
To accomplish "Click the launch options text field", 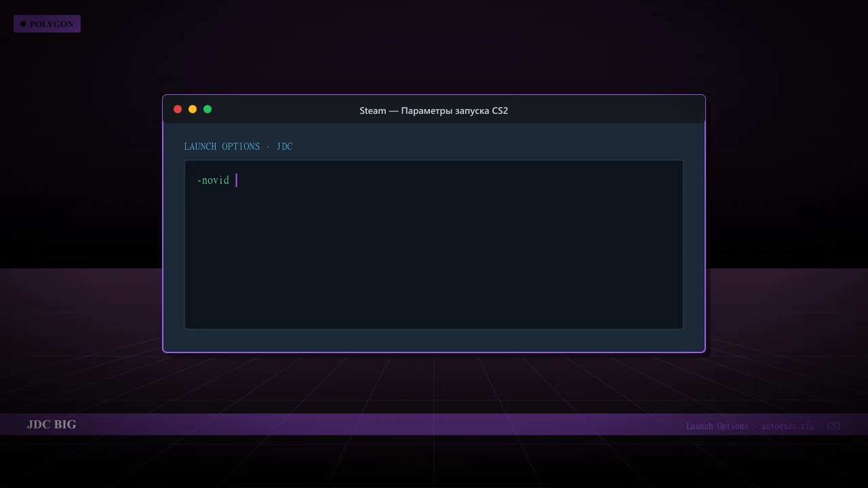I will [434, 245].
